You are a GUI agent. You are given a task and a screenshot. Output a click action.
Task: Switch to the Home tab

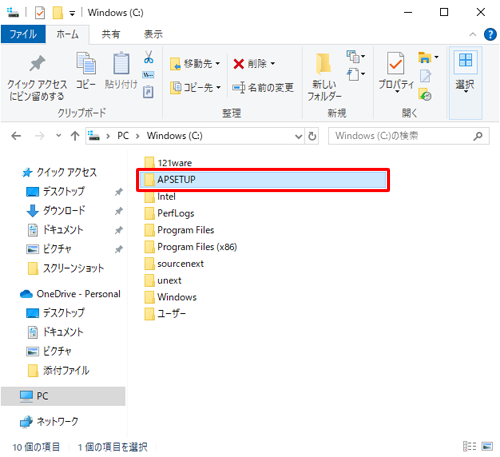point(67,34)
